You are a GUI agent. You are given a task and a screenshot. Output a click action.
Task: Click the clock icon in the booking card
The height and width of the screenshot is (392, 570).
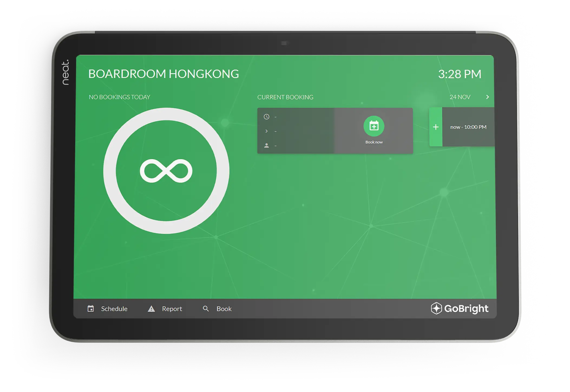pos(267,117)
